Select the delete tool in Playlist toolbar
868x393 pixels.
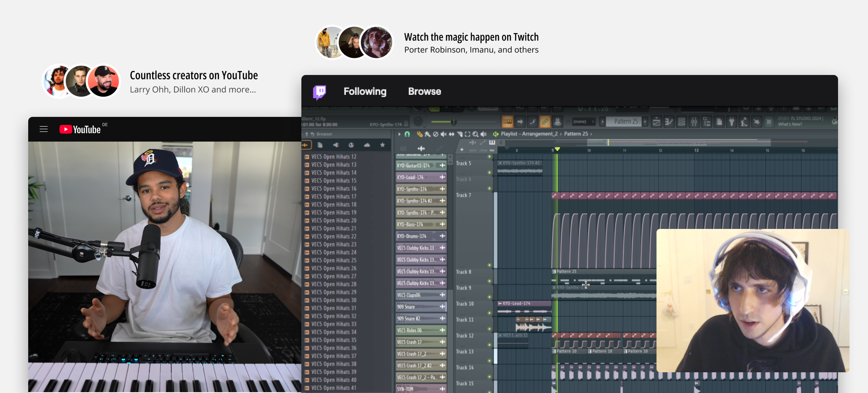[x=435, y=134]
